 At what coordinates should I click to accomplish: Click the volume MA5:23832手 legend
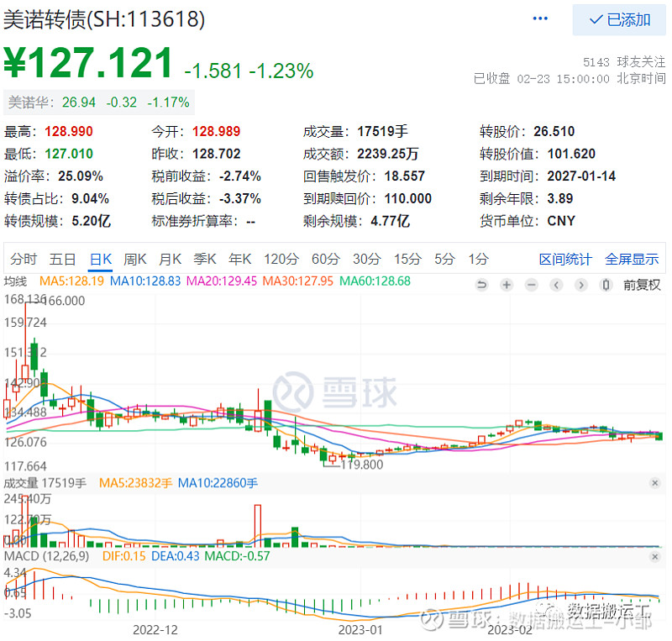[135, 483]
